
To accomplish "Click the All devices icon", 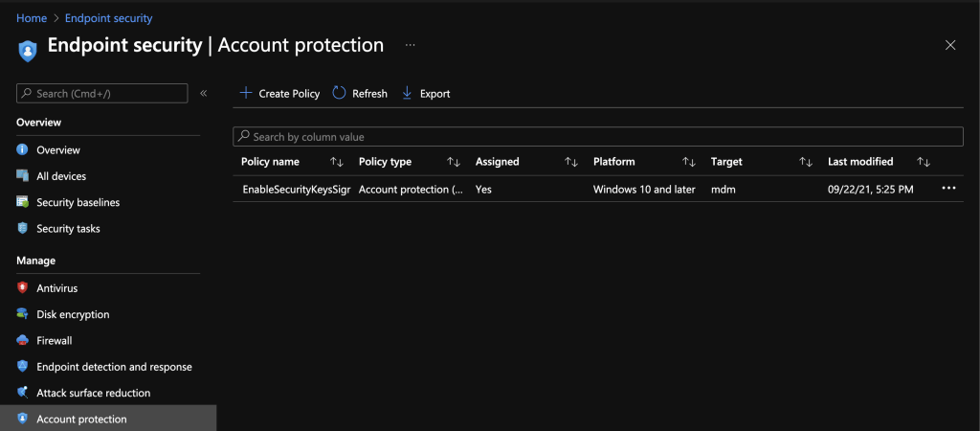I will [23, 176].
